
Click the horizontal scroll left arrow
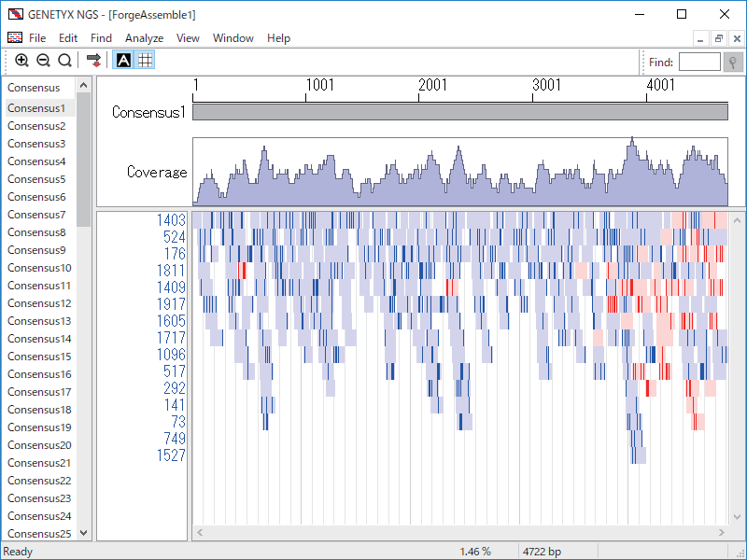click(x=200, y=532)
